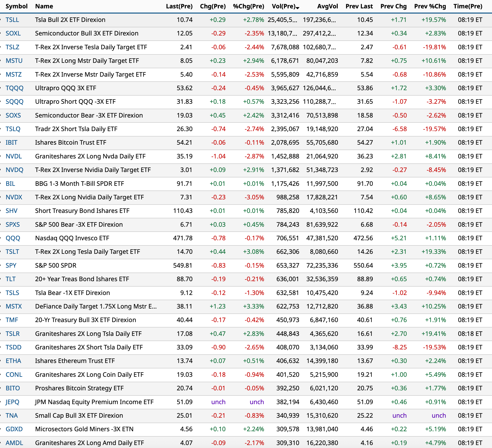Open the SPY ticker link

tap(11, 265)
